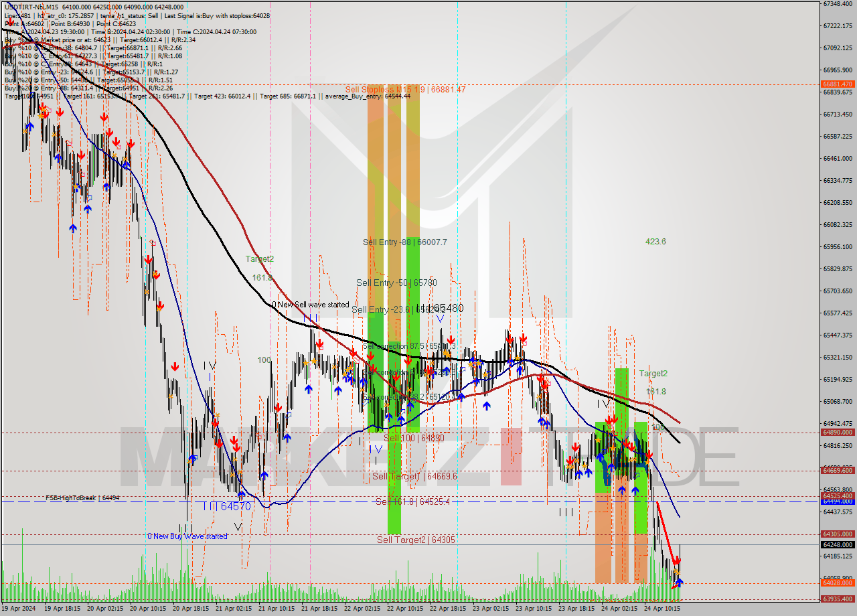The image size is (857, 616).
Task: Click the '20 Apr 10:15' time axis label
Action: tap(148, 609)
